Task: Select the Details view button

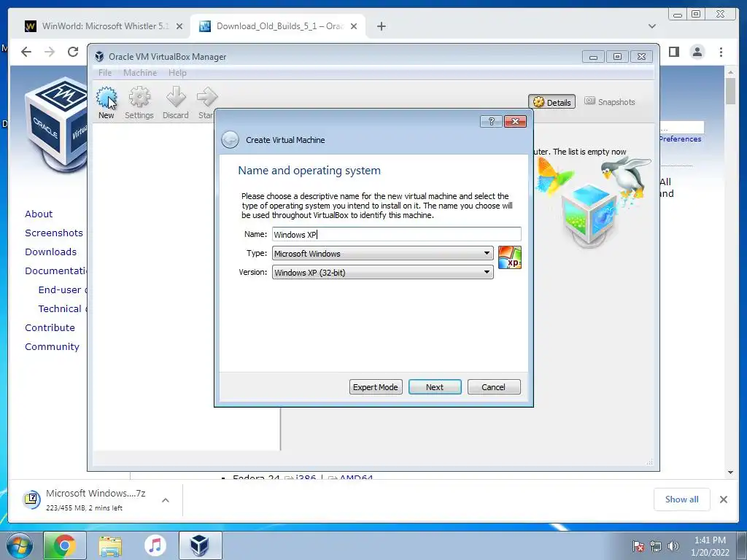Action: tap(552, 102)
